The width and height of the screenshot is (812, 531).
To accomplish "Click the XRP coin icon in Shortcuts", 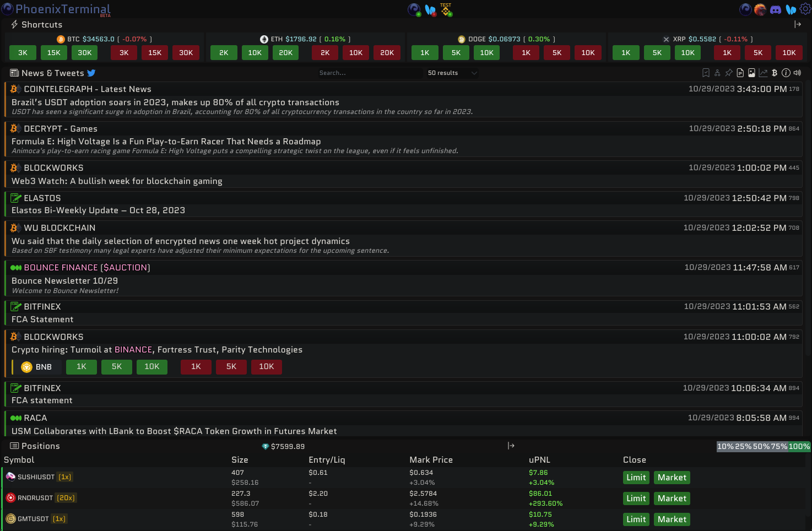I will (x=666, y=39).
